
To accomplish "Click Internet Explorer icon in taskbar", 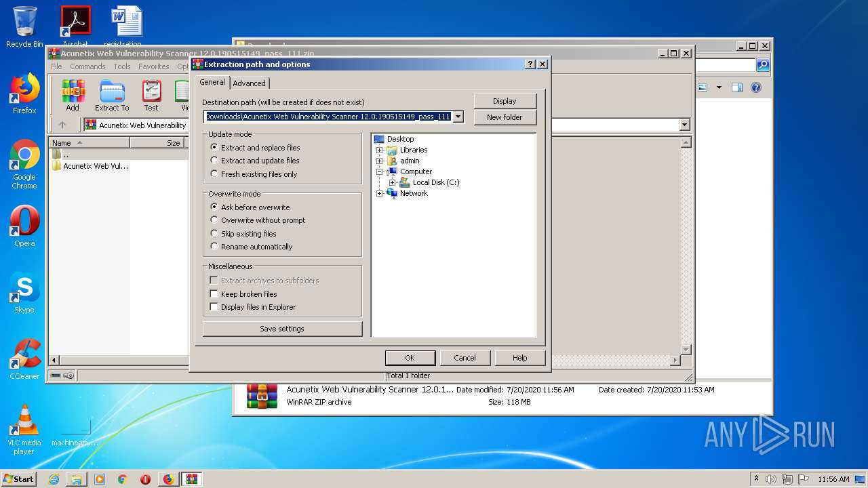I will click(54, 479).
